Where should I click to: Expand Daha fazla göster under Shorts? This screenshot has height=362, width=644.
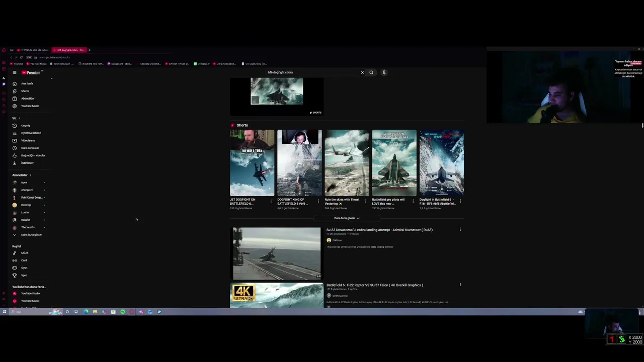(x=347, y=218)
